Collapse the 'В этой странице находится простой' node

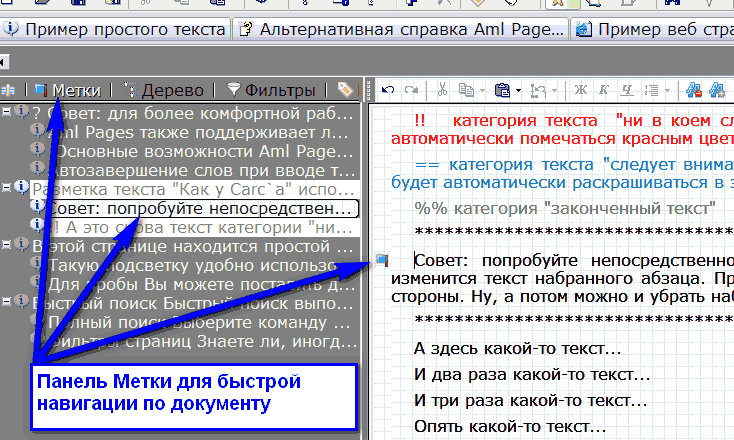tap(7, 244)
